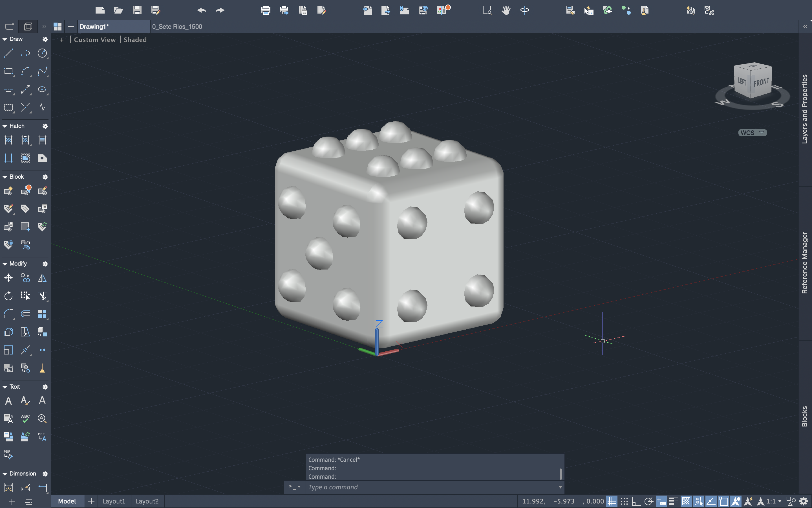Click the Redo arrow in top toolbar

[x=220, y=10]
